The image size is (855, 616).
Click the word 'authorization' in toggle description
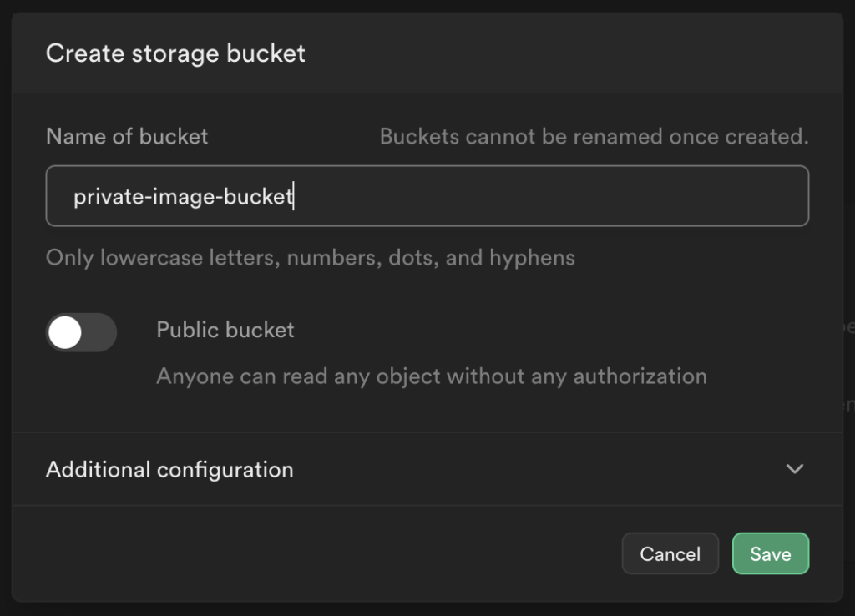click(x=640, y=376)
